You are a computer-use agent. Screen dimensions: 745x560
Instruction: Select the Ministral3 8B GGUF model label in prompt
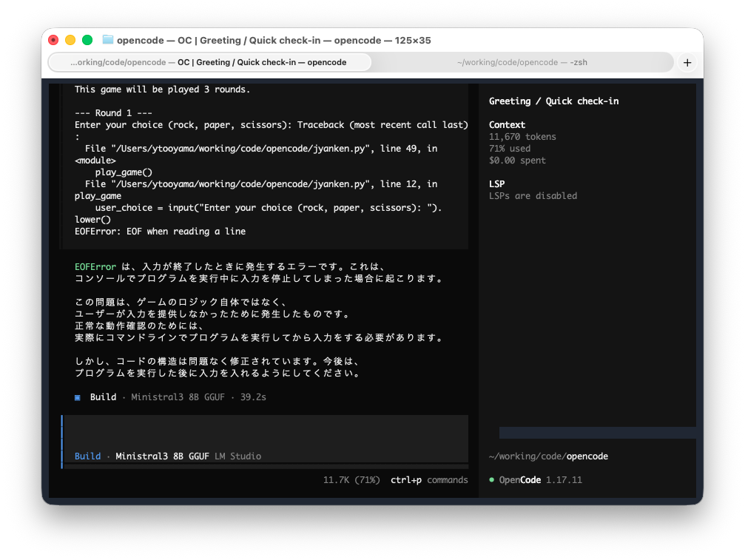point(162,456)
